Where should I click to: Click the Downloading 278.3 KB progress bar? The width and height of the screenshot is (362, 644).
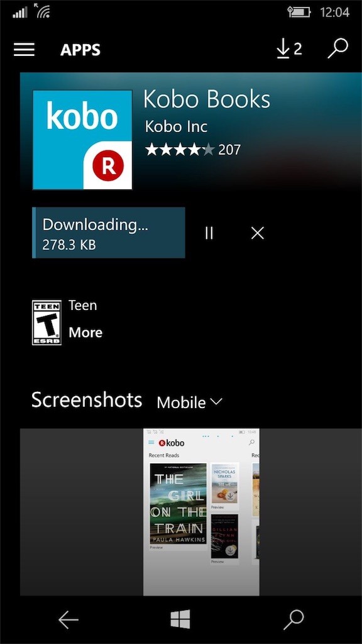[x=108, y=233]
